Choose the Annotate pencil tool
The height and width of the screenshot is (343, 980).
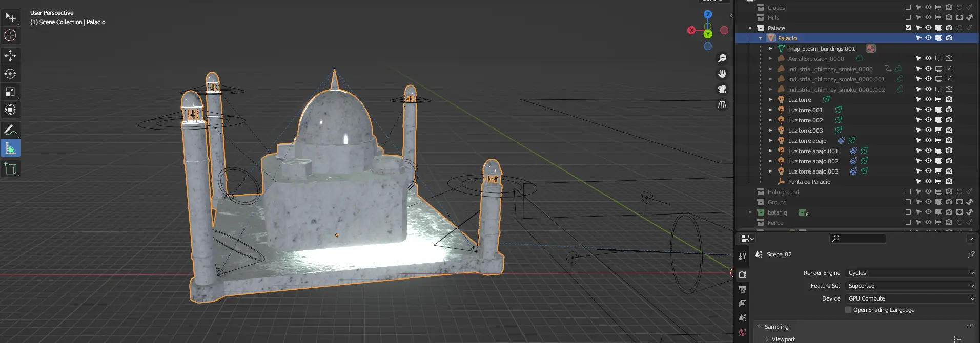click(10, 130)
